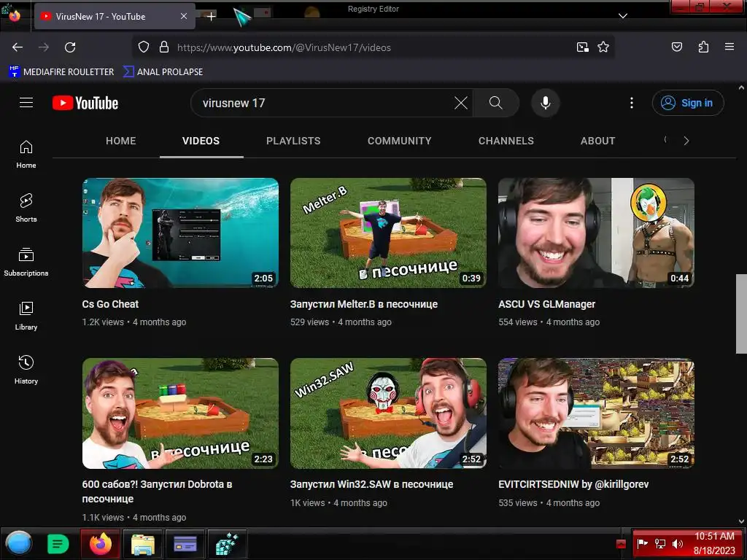Open the Windows Start orb

(x=19, y=543)
